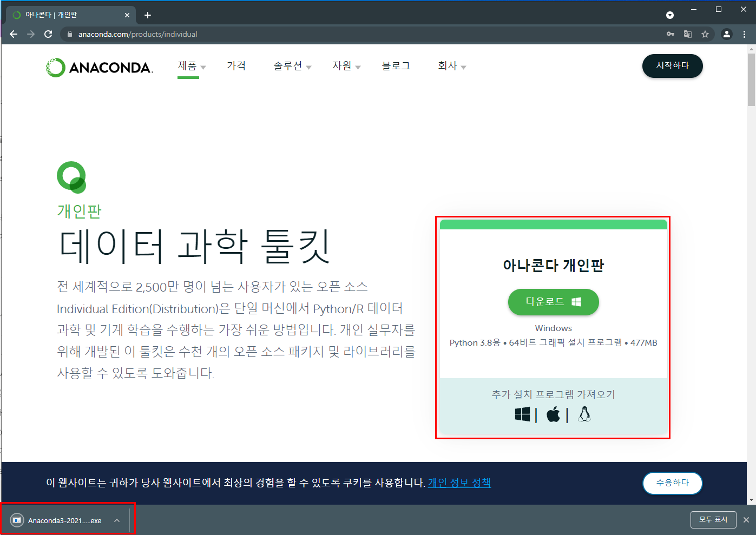Open the 개인 정보 정책 link

coord(459,483)
